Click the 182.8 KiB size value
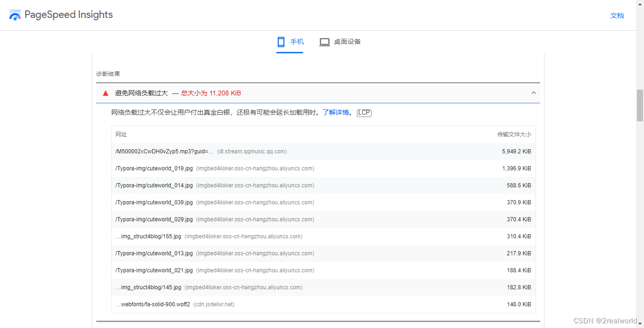The image size is (644, 328). pos(519,287)
